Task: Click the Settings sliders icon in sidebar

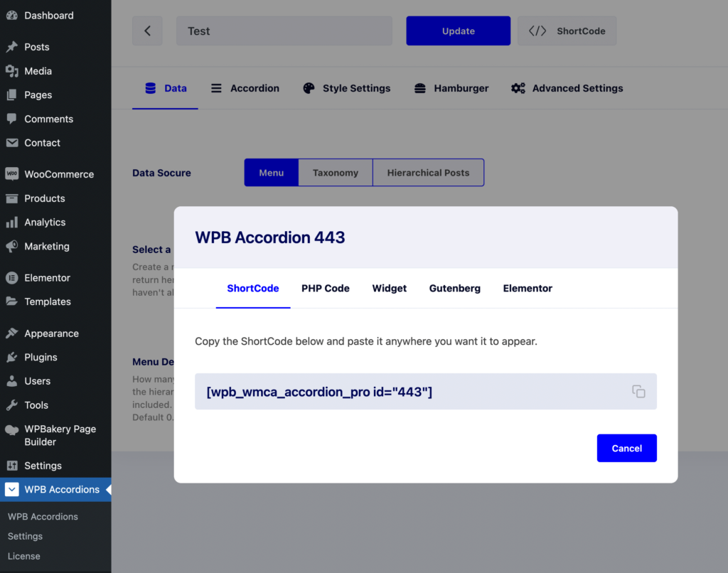Action: 12,465
